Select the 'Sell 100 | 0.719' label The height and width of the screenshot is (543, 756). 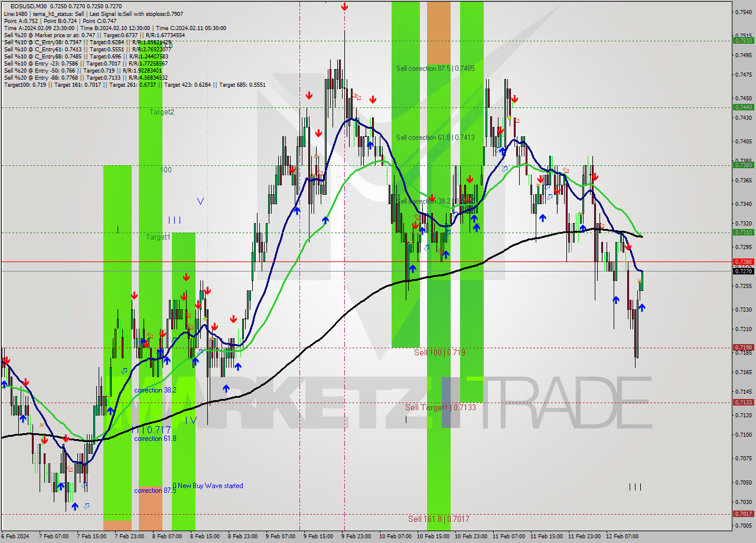[439, 352]
